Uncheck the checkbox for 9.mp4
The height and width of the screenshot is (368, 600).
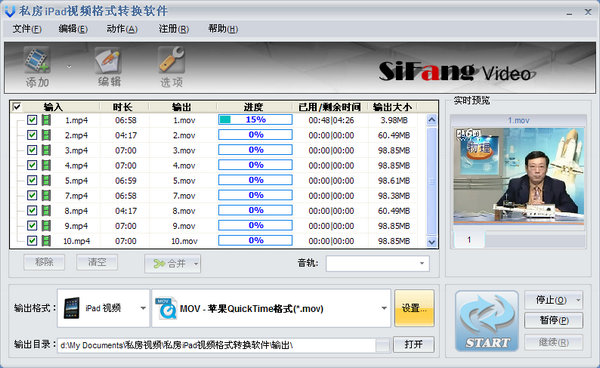point(32,226)
